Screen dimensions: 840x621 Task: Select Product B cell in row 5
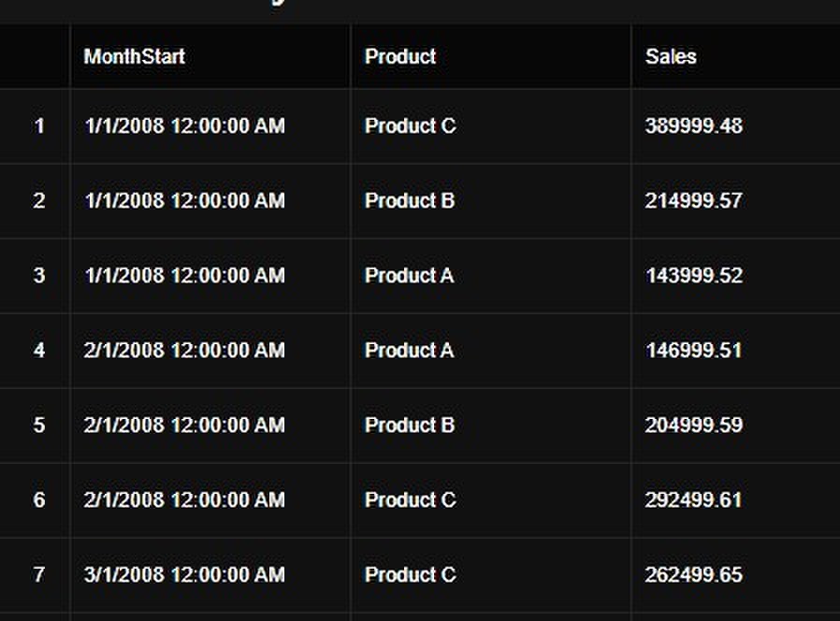pyautogui.click(x=491, y=426)
